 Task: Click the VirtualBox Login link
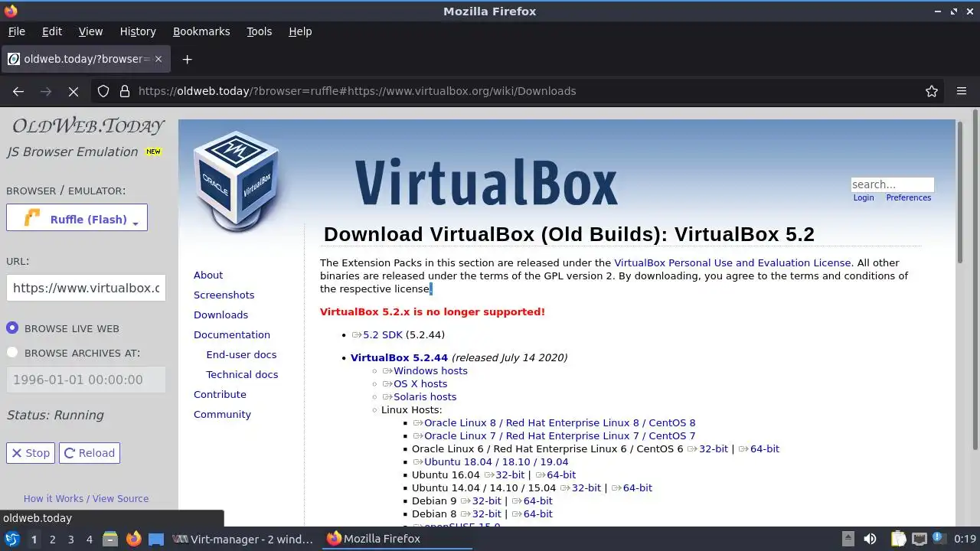[x=864, y=197]
